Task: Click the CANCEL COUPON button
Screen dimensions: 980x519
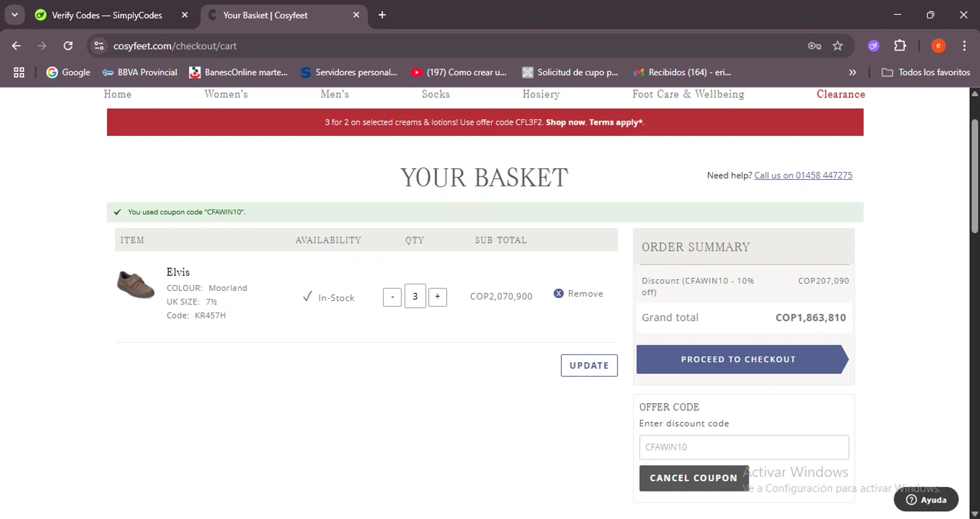Action: point(693,478)
